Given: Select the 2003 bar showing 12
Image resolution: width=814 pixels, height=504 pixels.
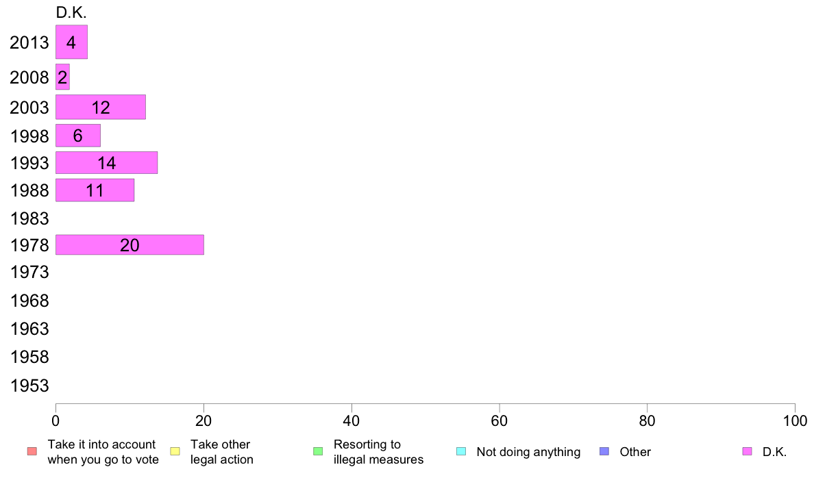Looking at the screenshot, I should click(101, 107).
